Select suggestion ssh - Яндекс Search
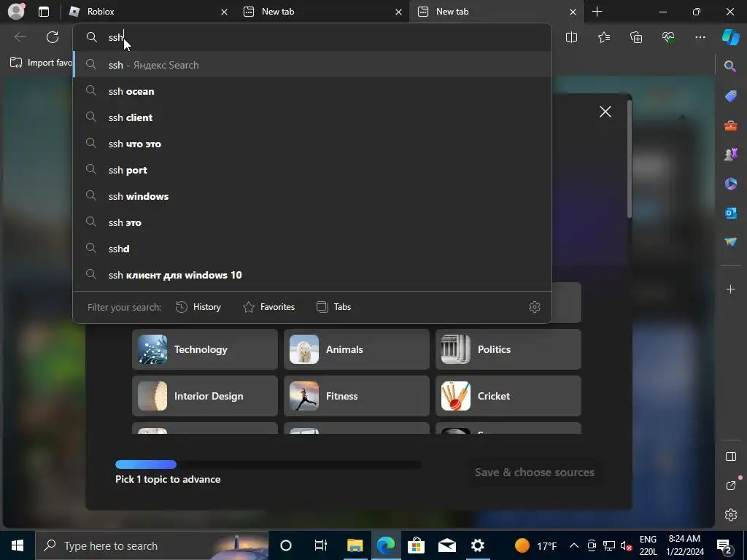The height and width of the screenshot is (560, 747). point(312,65)
